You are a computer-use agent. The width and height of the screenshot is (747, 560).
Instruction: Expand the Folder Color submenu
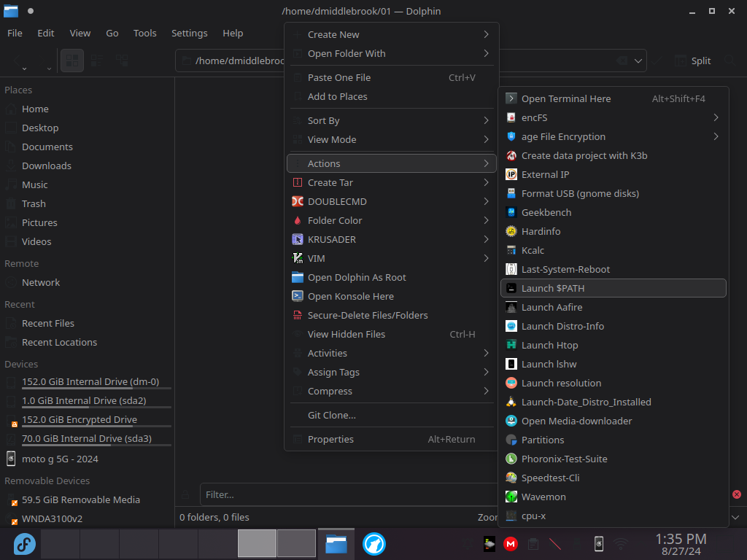[391, 220]
